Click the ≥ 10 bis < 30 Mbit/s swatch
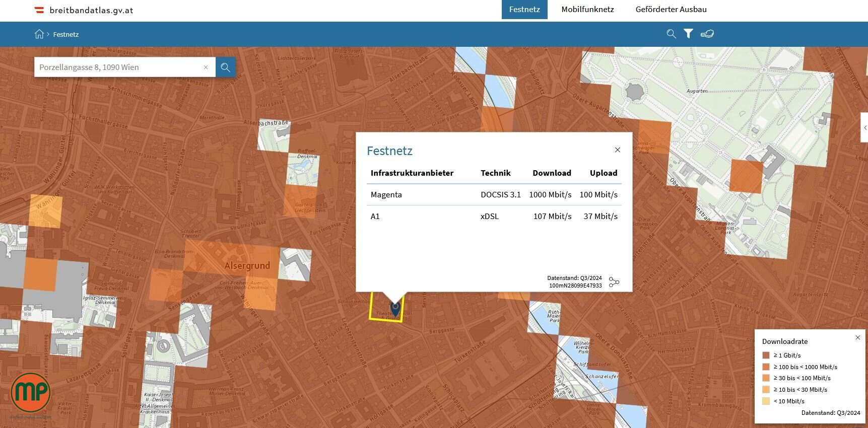 point(766,390)
